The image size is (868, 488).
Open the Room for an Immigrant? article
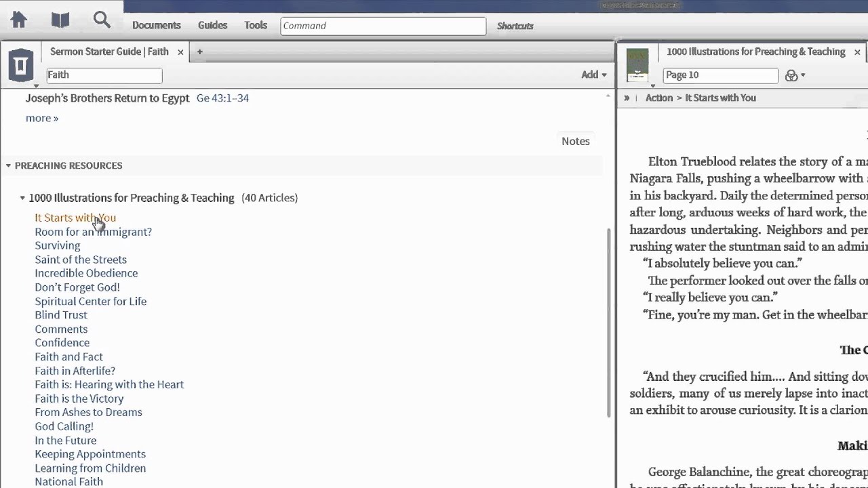click(x=94, y=232)
